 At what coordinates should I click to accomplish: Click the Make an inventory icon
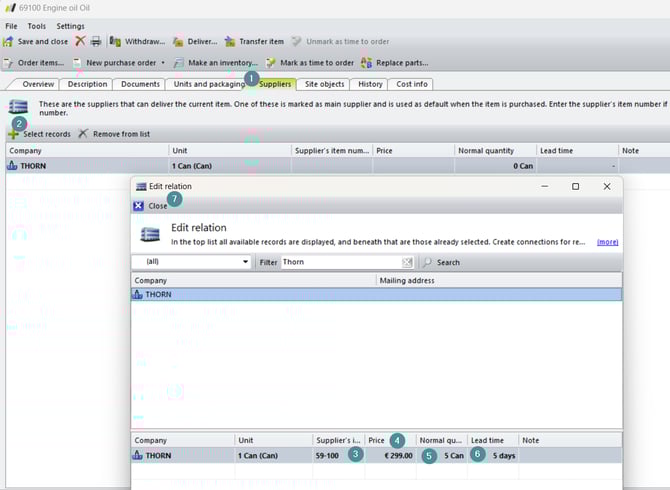pos(179,63)
